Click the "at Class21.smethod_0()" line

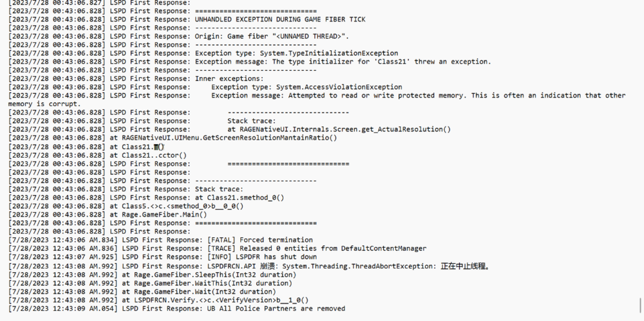click(x=239, y=197)
